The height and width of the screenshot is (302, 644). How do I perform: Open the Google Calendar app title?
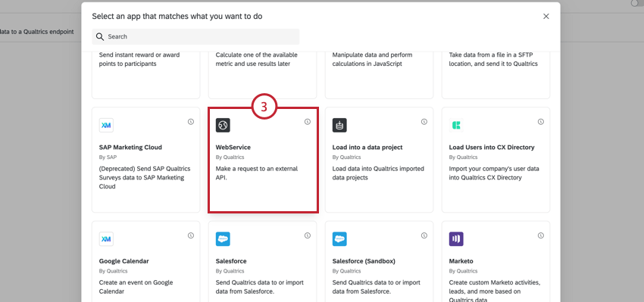(124, 261)
